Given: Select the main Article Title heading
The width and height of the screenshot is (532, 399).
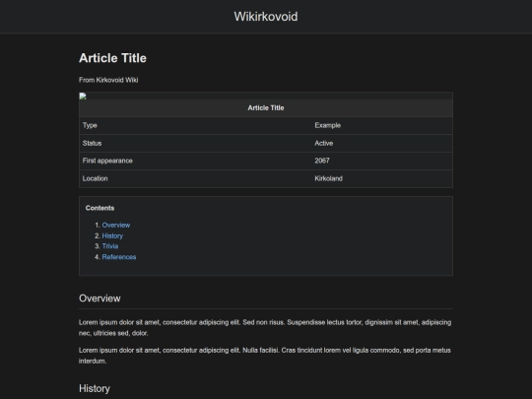Looking at the screenshot, I should click(x=112, y=58).
